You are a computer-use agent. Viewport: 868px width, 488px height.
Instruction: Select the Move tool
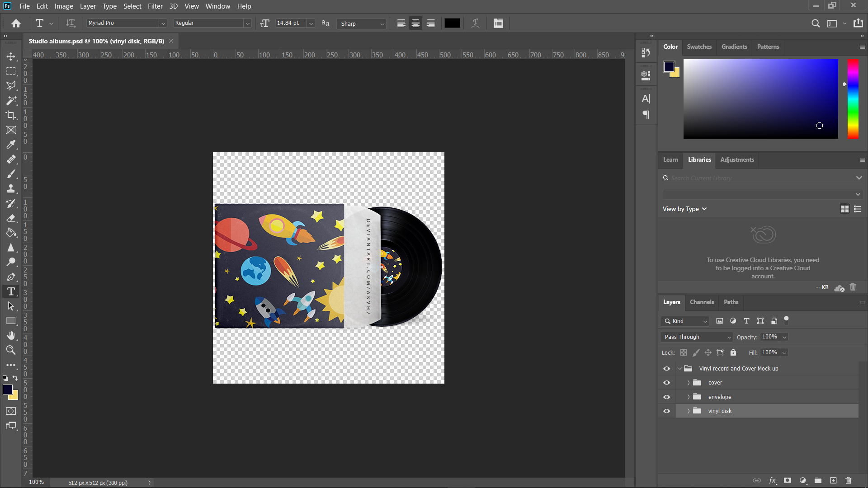click(x=11, y=56)
